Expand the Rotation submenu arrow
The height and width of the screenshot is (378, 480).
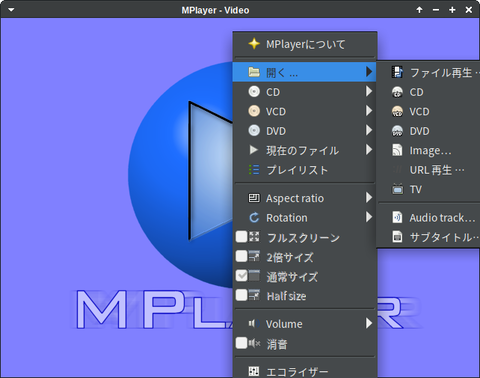[x=369, y=217]
